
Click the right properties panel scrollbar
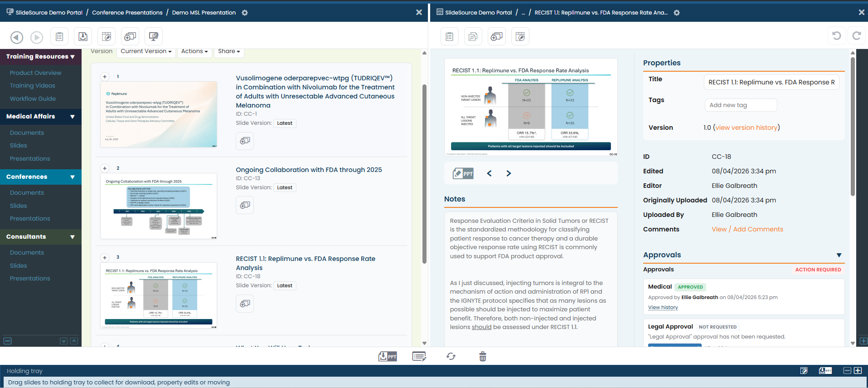pos(853,127)
